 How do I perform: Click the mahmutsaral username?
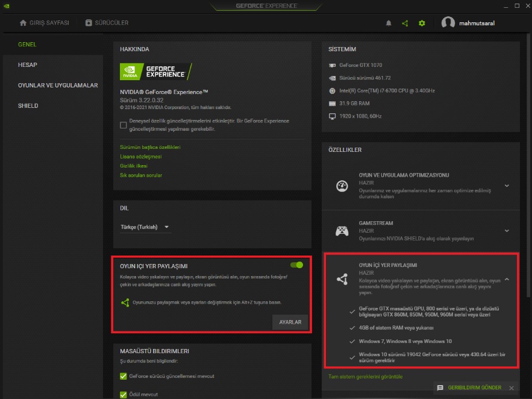477,23
